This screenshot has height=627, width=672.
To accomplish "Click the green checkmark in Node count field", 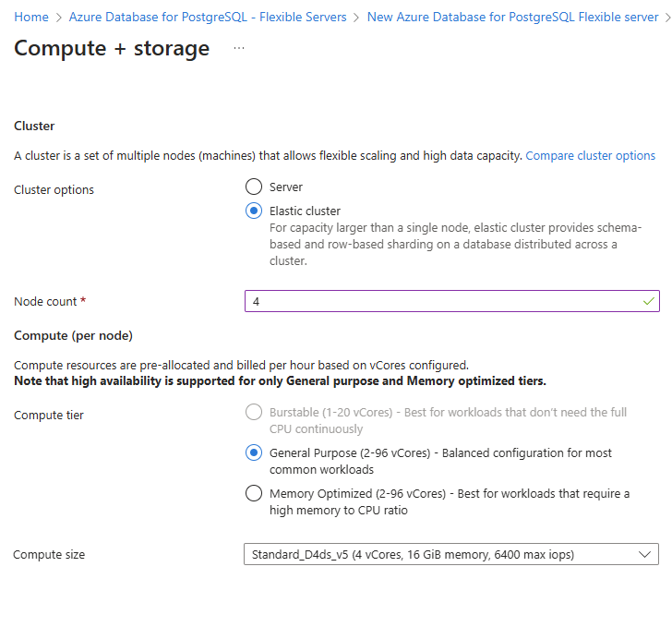I will tap(648, 301).
